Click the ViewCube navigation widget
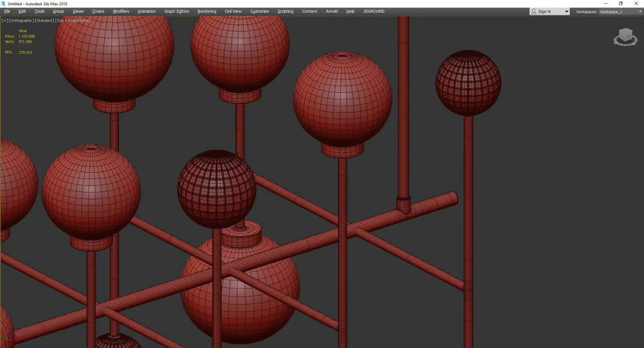Viewport: 644px width, 348px height. (x=625, y=38)
